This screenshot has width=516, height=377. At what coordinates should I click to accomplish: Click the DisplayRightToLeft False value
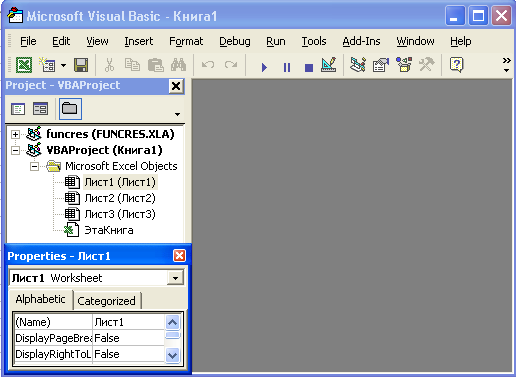(x=128, y=354)
